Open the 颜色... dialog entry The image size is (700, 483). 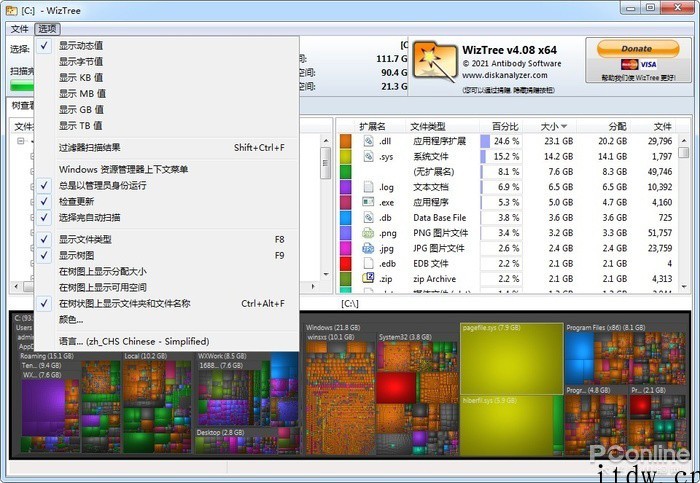(x=166, y=320)
